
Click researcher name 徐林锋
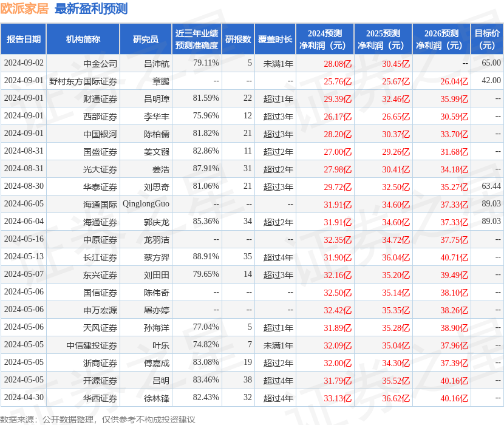tap(157, 398)
